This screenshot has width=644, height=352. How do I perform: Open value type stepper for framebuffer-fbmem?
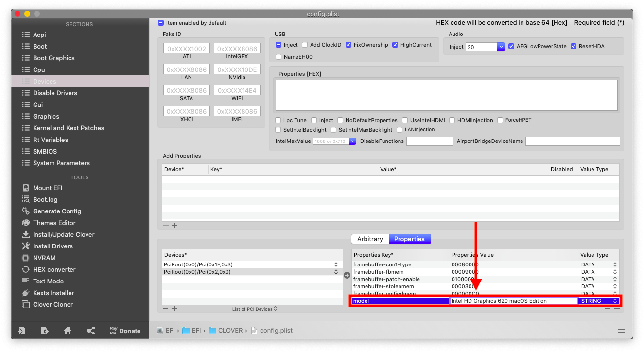615,272
